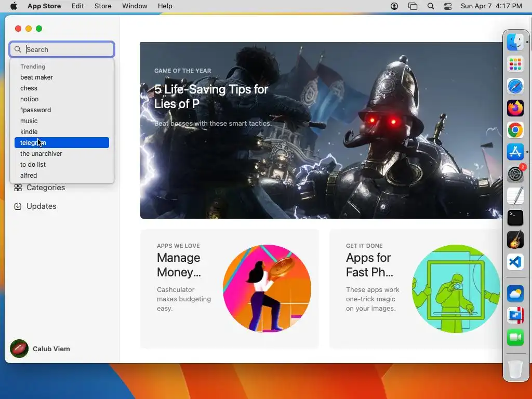Open the Edit menu
The image size is (532, 399).
point(78,6)
